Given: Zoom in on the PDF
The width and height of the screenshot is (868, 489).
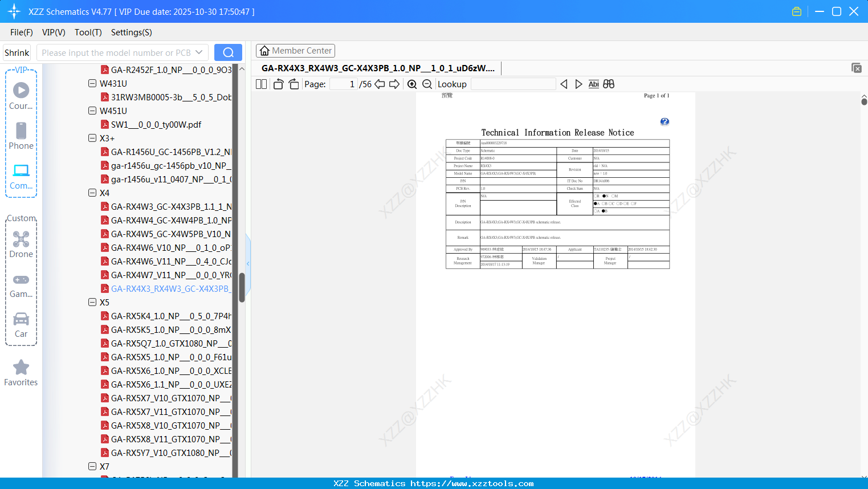Looking at the screenshot, I should 412,84.
